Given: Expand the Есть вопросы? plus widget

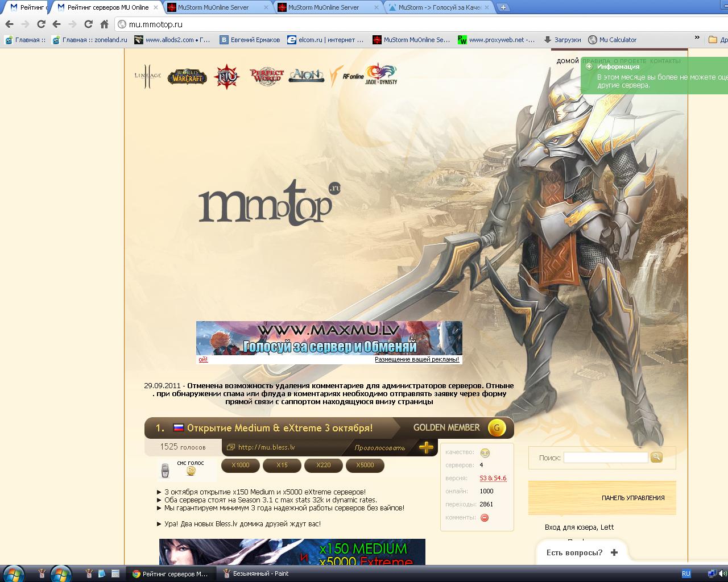Looking at the screenshot, I should pyautogui.click(x=614, y=552).
